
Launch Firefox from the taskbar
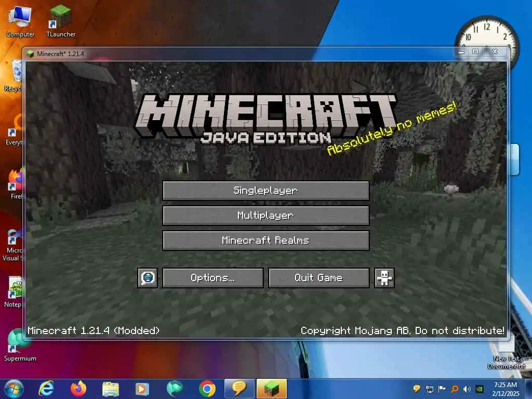click(78, 389)
